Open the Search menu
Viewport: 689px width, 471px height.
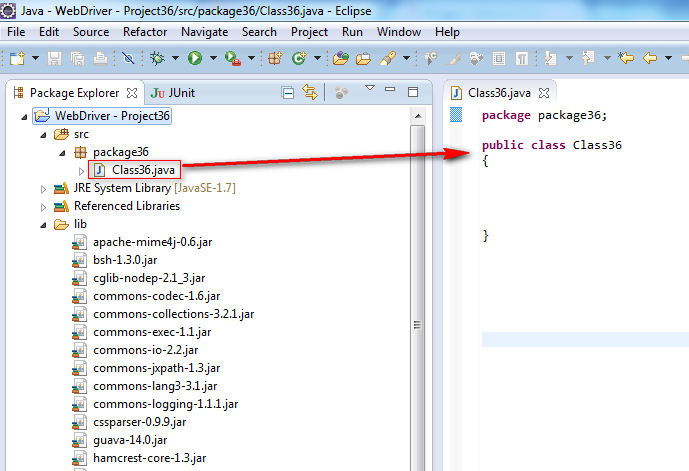point(259,32)
